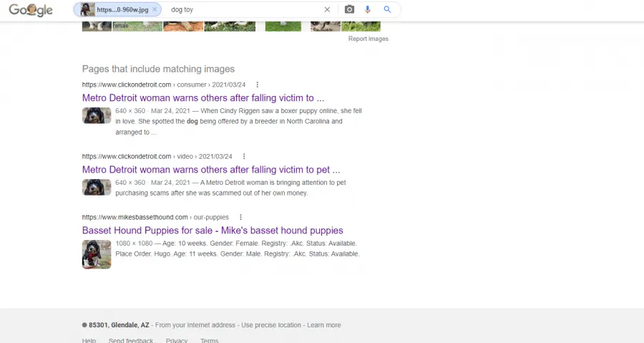Screen dimensions: 644x343
Task: Open Privacy link in footer
Action: coord(177,340)
